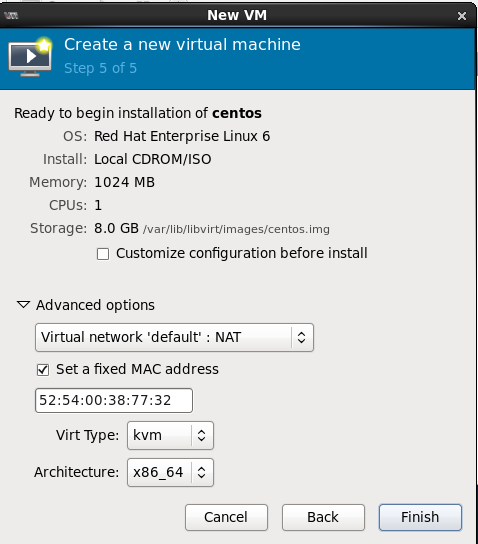The image size is (478, 544).
Task: Uncheck Set a fixed MAC address
Action: click(43, 369)
